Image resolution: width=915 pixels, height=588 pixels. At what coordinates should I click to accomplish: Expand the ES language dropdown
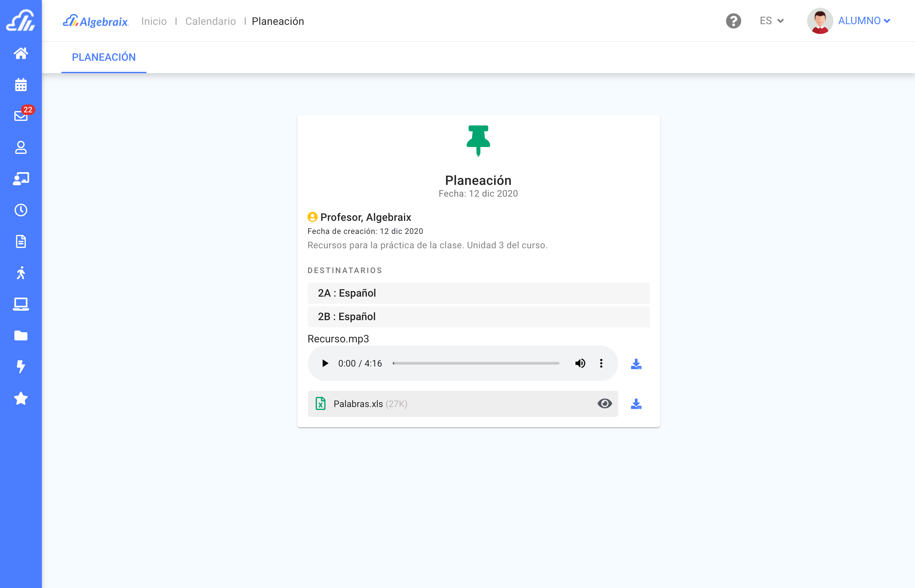point(772,21)
